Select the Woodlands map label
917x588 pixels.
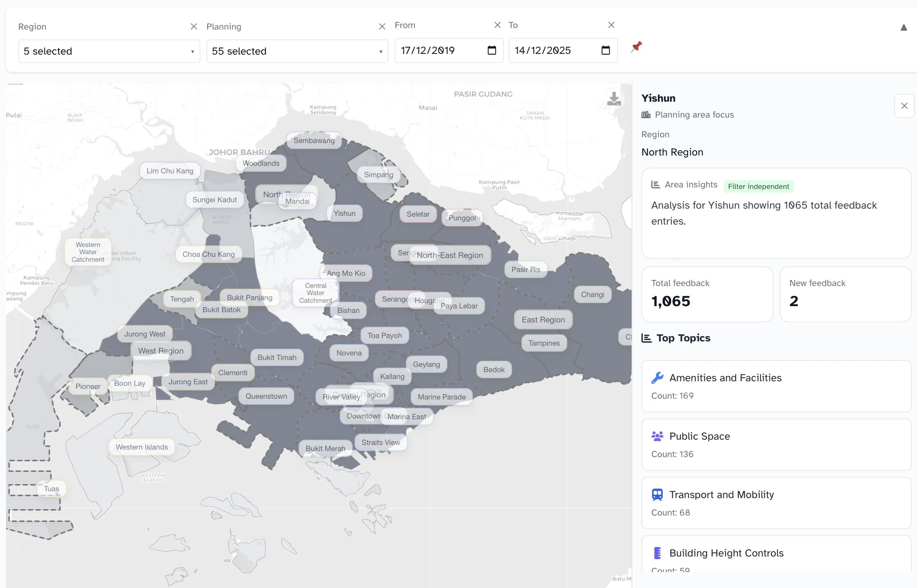coord(261,164)
